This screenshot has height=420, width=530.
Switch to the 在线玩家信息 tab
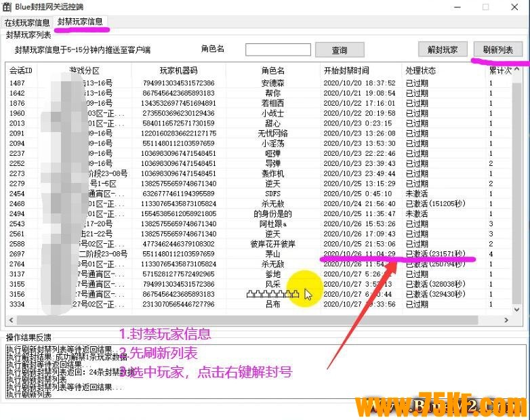(28, 22)
